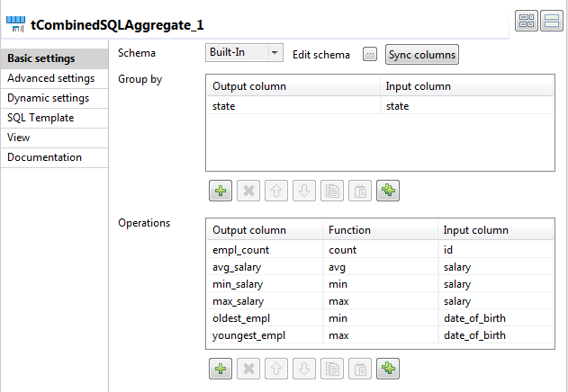Switch to the stacked layout view icon
Viewport: 568px width, 392px height.
[551, 22]
